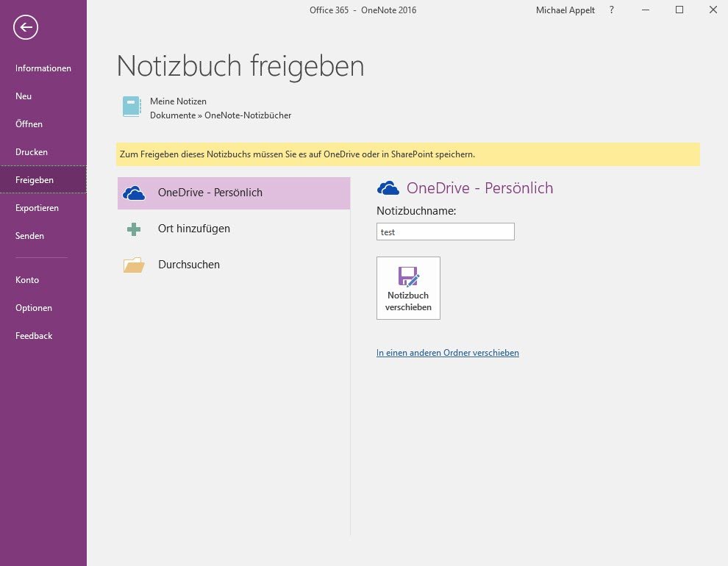The height and width of the screenshot is (566, 728).
Task: Open the Exportieren page
Action: 43,208
